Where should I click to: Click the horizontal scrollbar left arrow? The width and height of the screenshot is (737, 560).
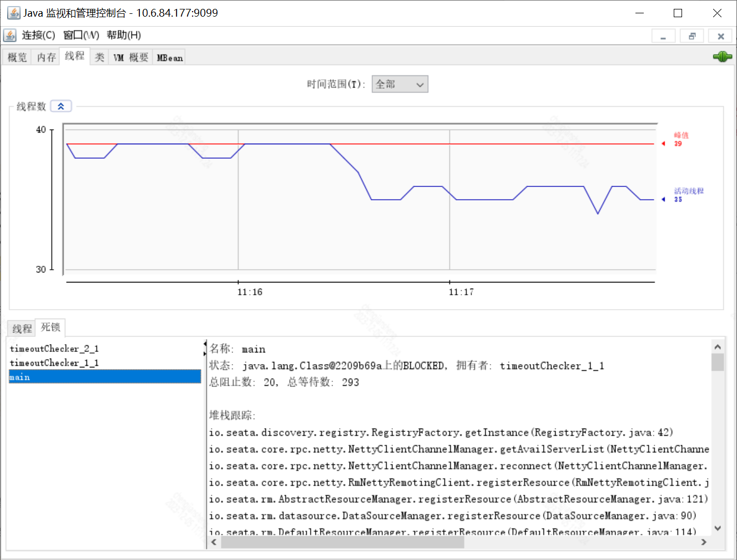click(214, 542)
